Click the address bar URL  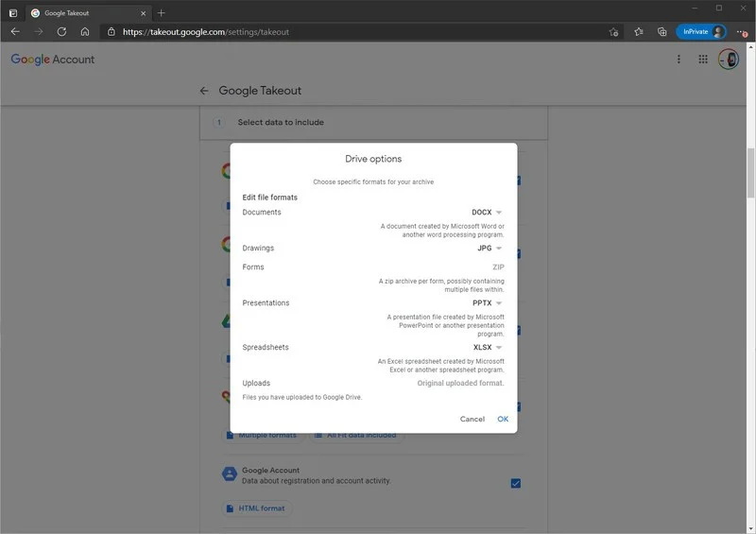pos(206,32)
